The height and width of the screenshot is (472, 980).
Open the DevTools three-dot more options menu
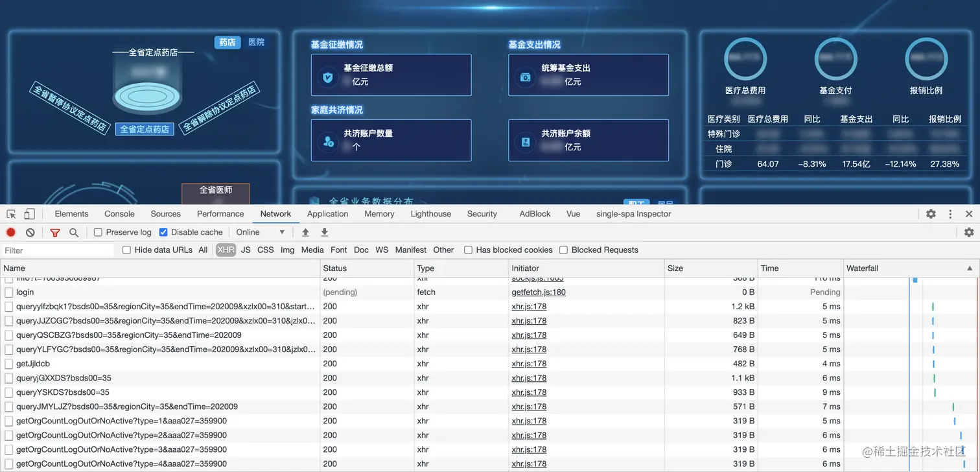pos(950,214)
